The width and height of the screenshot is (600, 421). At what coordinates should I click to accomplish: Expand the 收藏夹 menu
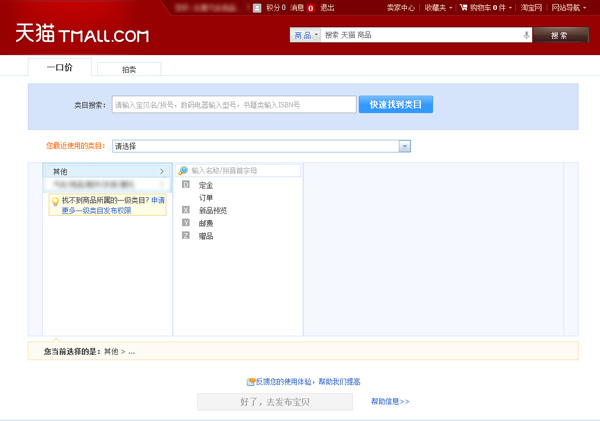coord(438,8)
